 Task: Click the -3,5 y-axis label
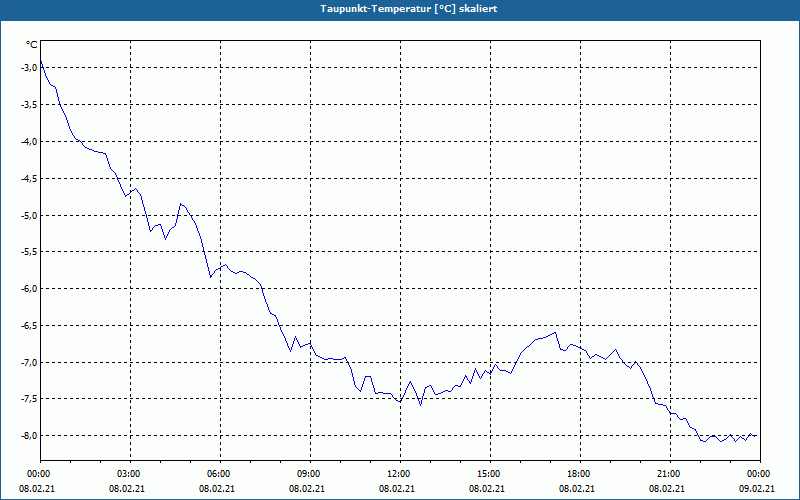[x=29, y=105]
